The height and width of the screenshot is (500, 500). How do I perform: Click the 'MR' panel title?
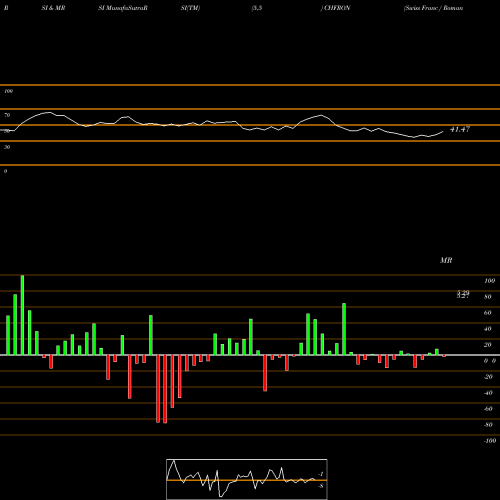446,260
